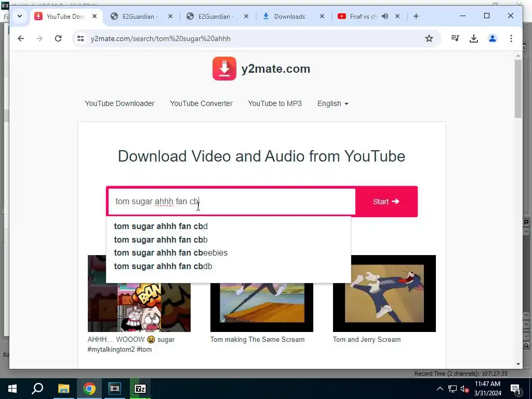The image size is (532, 399).
Task: Switch to YouTube Downloader tab
Action: coord(64,16)
